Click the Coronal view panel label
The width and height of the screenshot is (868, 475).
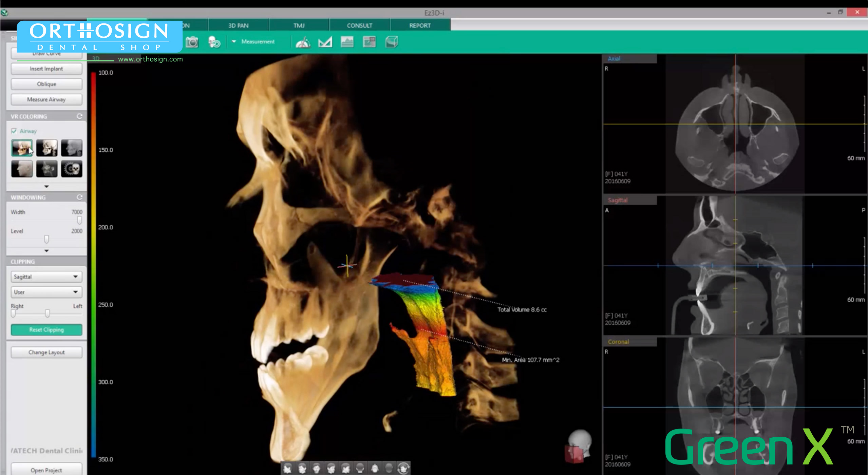point(618,342)
